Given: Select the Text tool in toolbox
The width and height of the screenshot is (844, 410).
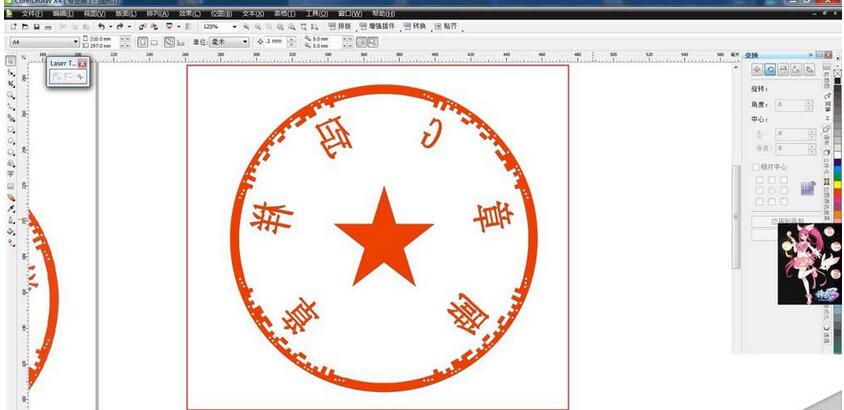Looking at the screenshot, I should pos(11,175).
